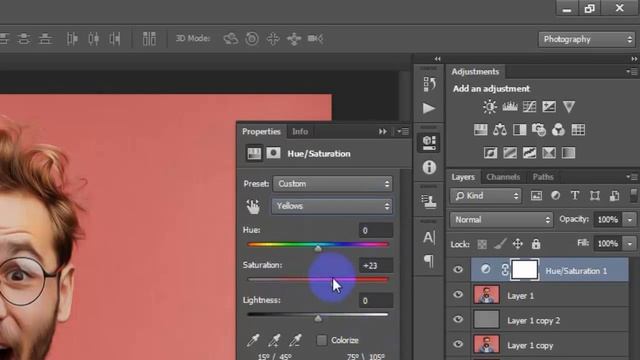Add a Threshold adjustment
The image size is (640, 360).
(x=529, y=153)
